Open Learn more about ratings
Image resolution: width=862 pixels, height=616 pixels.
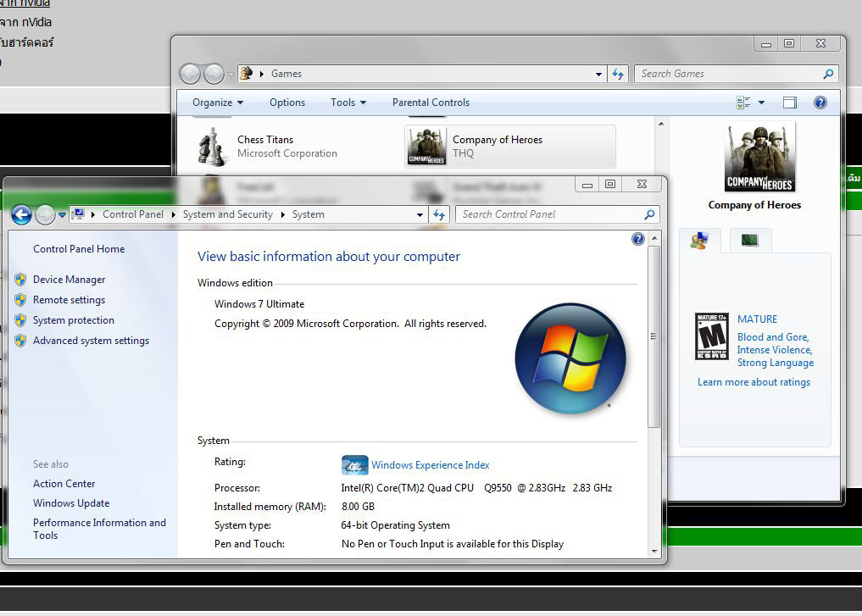tap(754, 382)
